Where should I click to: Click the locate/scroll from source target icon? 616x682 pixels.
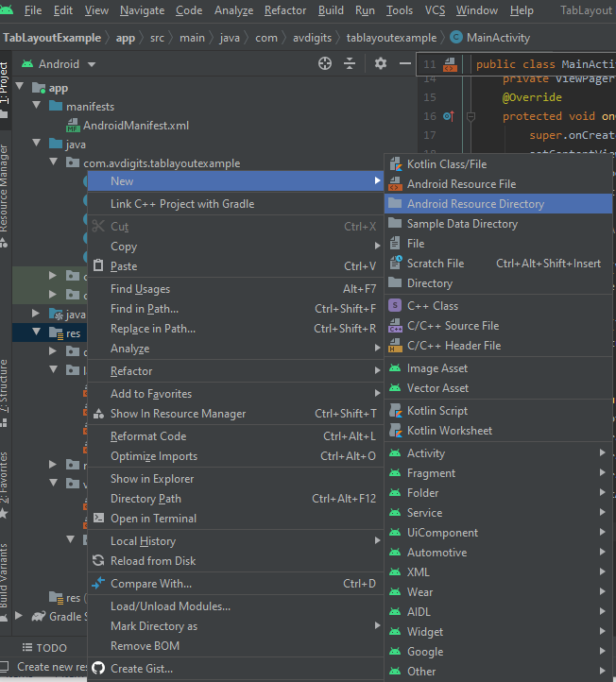[x=324, y=64]
